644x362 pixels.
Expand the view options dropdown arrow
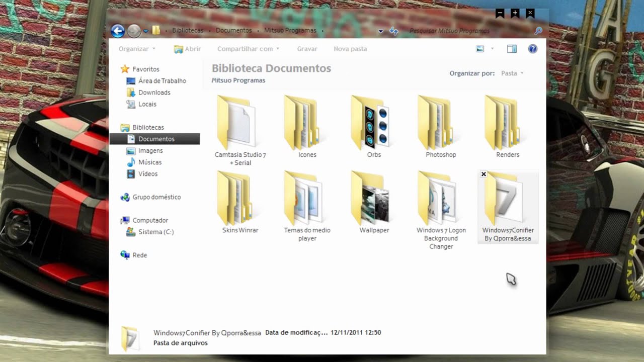[x=493, y=49]
